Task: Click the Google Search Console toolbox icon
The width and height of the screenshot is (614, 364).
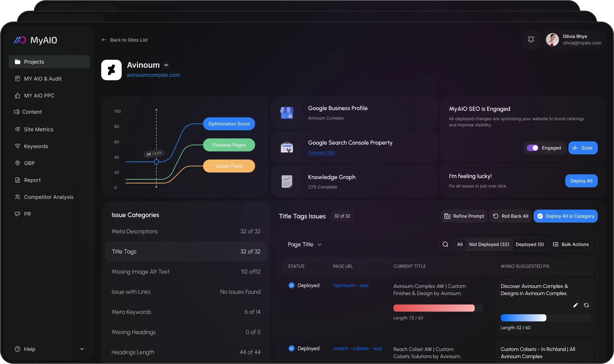Action: point(287,148)
